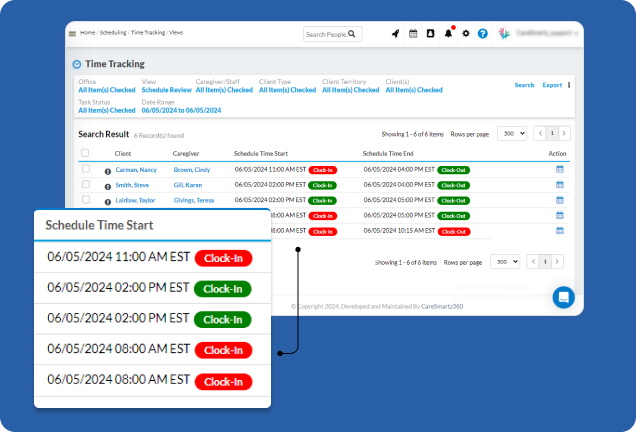
Task: Open calendar action for Carman, Nancy row
Action: click(560, 170)
